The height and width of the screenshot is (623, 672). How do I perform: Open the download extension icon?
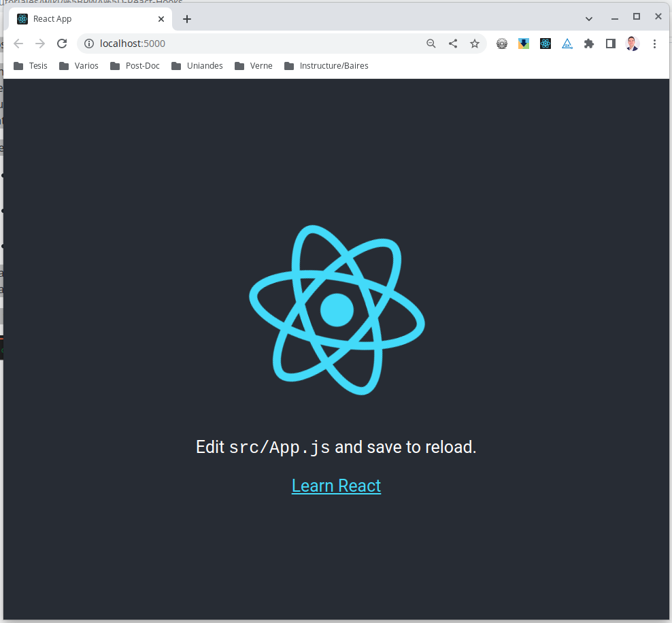pos(523,44)
